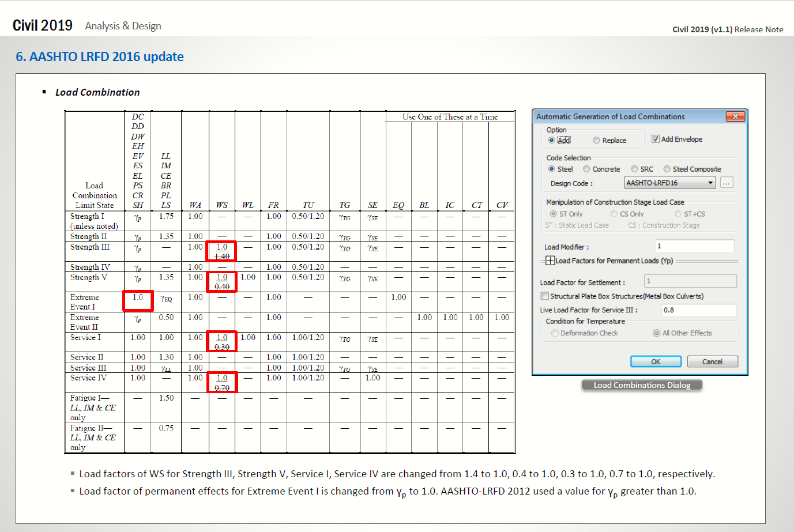Image resolution: width=794 pixels, height=532 pixels.
Task: Click the 'Extreme Event I' row label
Action: 85,302
